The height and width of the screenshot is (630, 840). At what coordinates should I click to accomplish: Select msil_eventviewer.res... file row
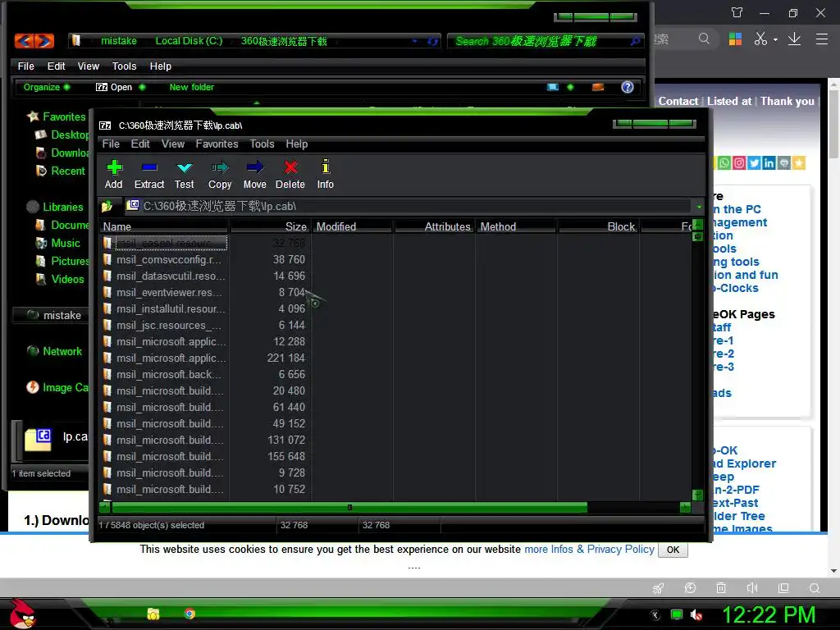coord(164,293)
